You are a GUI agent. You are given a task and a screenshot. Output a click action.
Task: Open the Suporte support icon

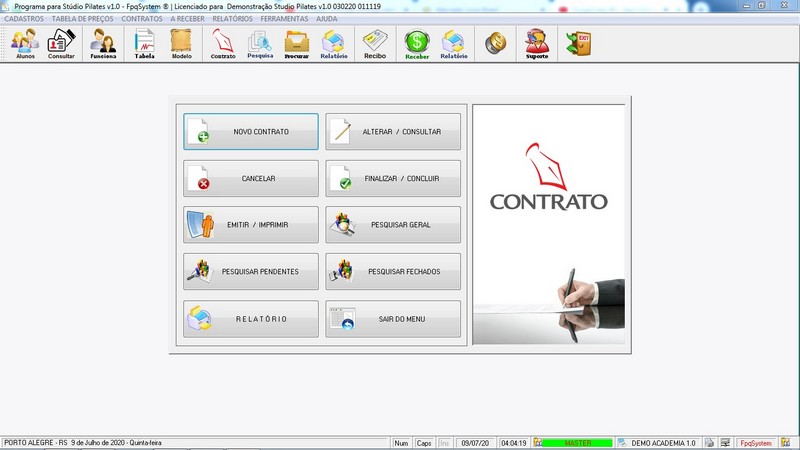click(x=537, y=44)
